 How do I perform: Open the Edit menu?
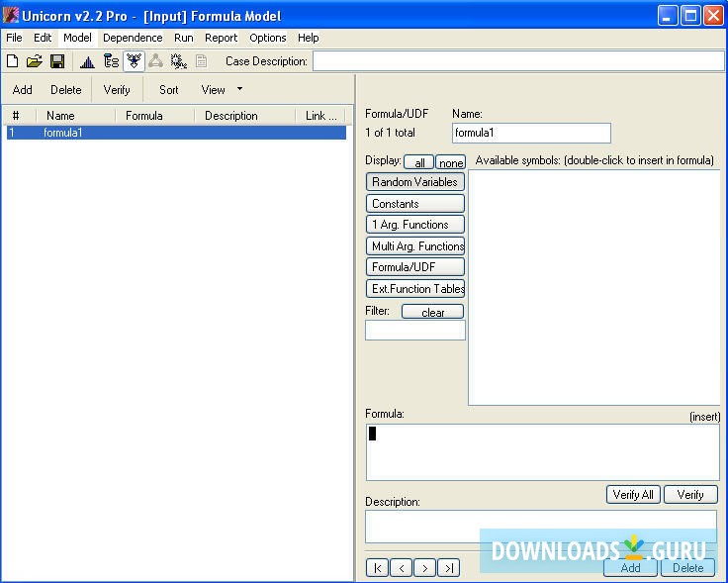click(x=43, y=38)
